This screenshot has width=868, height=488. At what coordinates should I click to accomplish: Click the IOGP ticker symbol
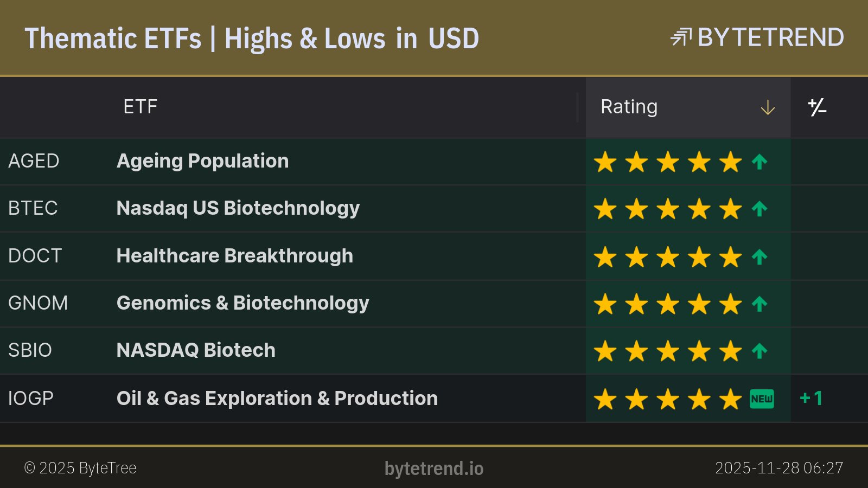pyautogui.click(x=31, y=398)
